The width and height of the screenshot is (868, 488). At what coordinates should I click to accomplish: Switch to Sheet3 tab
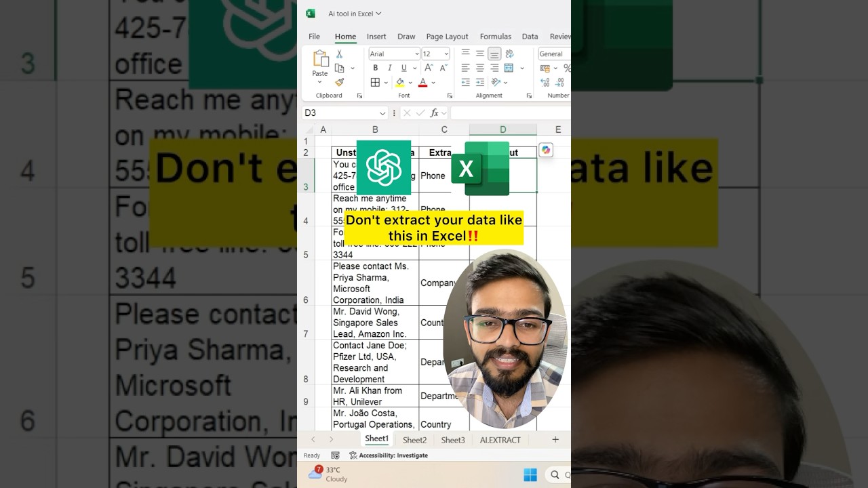tap(453, 440)
